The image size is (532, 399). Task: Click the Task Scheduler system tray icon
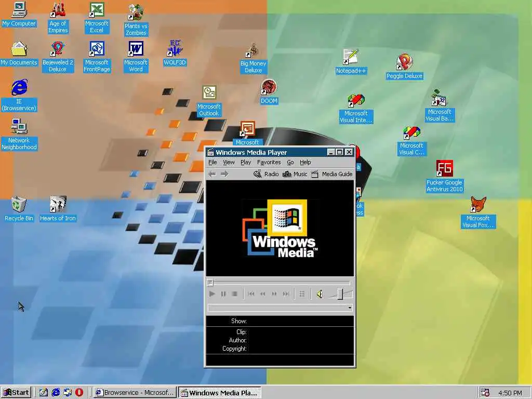[x=485, y=393]
